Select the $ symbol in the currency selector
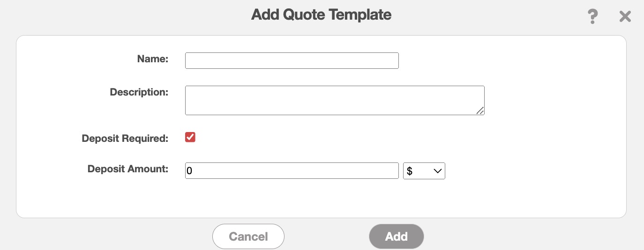Viewport: 644px width, 250px height. point(410,171)
